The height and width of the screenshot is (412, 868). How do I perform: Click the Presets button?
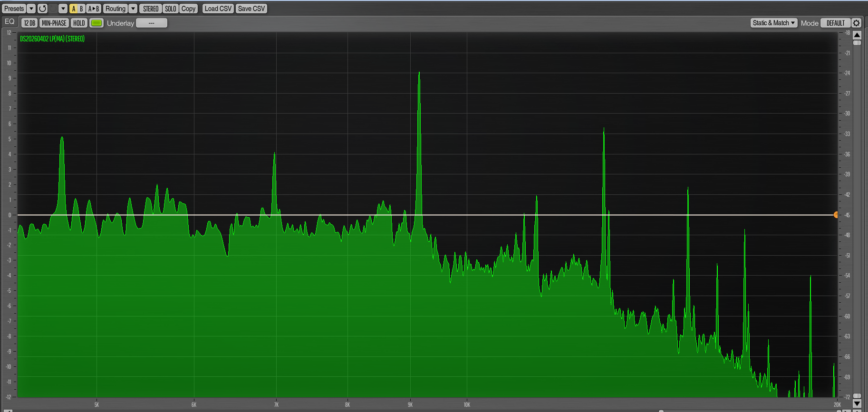[14, 9]
